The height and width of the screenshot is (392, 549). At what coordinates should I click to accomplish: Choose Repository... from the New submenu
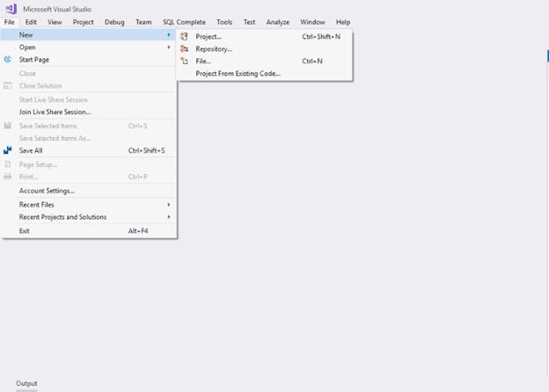coord(265,49)
